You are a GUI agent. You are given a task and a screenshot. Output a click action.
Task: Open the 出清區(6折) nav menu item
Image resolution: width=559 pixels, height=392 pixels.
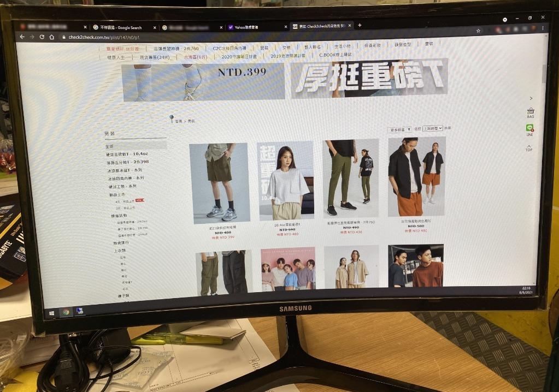(195, 57)
